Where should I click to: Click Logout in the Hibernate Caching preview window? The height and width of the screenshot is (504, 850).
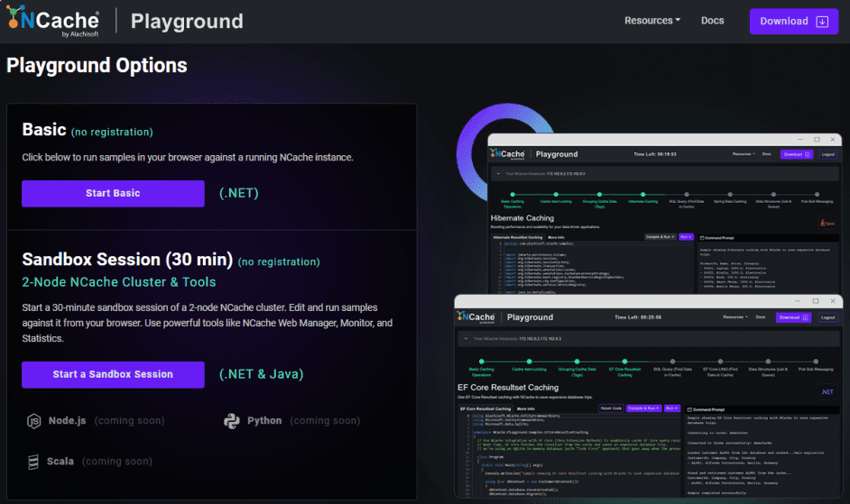click(x=827, y=154)
